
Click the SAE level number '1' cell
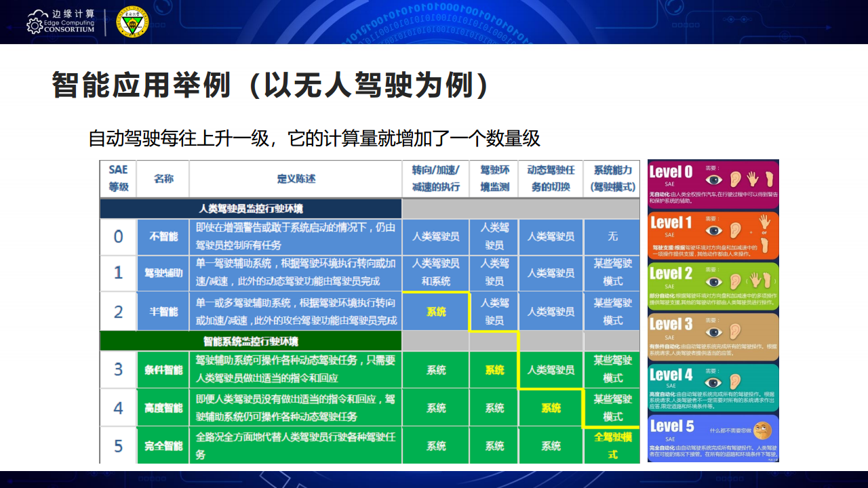click(118, 272)
